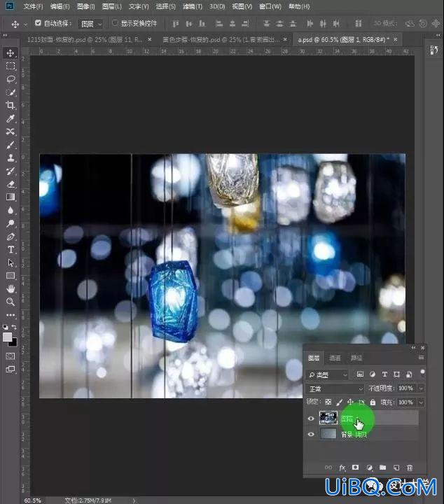Open the 图像(I) menu
Image resolution: width=444 pixels, height=504 pixels.
click(86, 6)
